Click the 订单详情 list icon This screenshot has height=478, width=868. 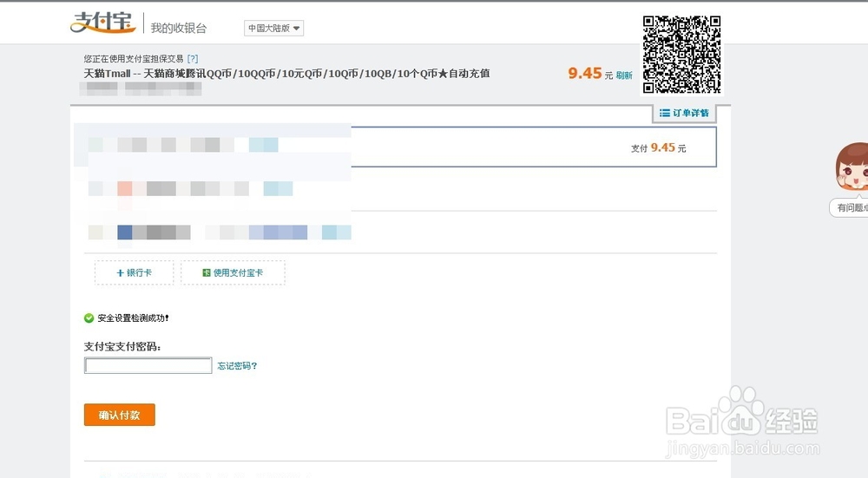tap(665, 113)
